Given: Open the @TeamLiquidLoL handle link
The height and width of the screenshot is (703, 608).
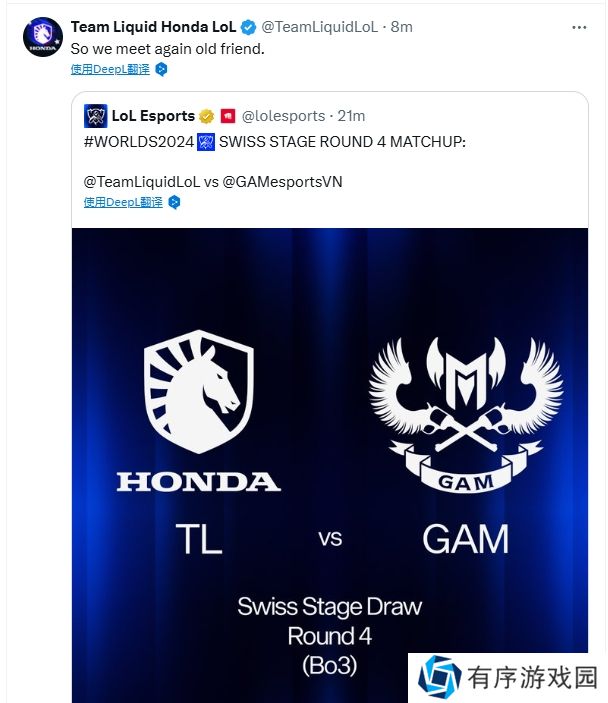Looking at the screenshot, I should (319, 27).
